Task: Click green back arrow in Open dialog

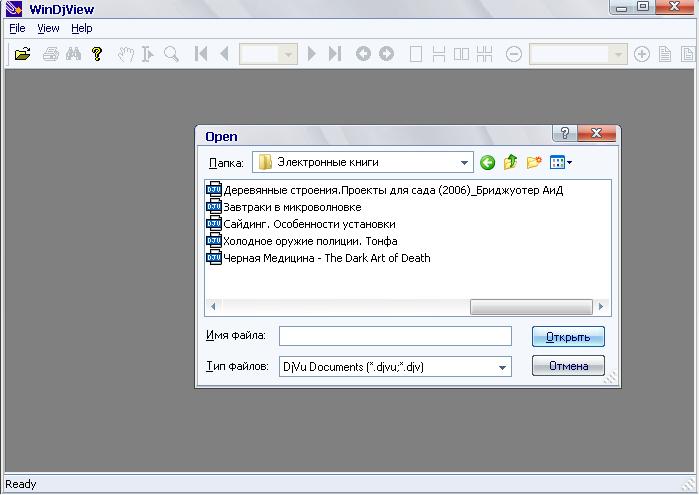Action: pyautogui.click(x=487, y=162)
